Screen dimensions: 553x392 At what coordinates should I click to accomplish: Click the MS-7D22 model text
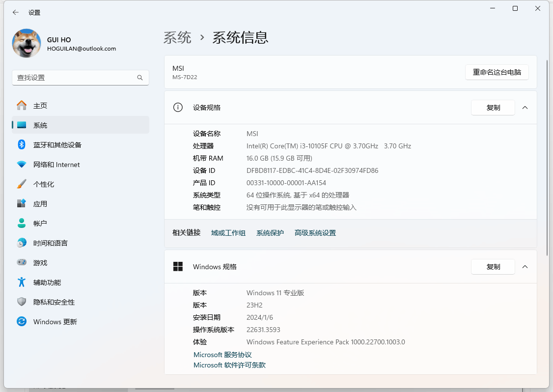point(185,77)
